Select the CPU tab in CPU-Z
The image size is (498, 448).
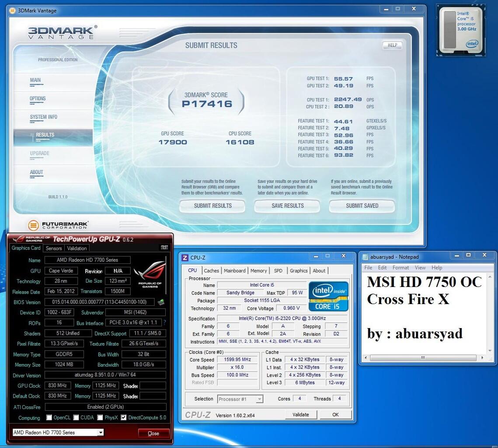click(x=192, y=270)
